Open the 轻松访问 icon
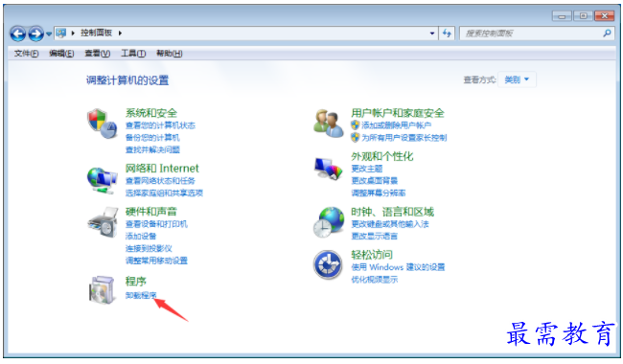Viewport: 623px width, 364px height. pyautogui.click(x=328, y=264)
